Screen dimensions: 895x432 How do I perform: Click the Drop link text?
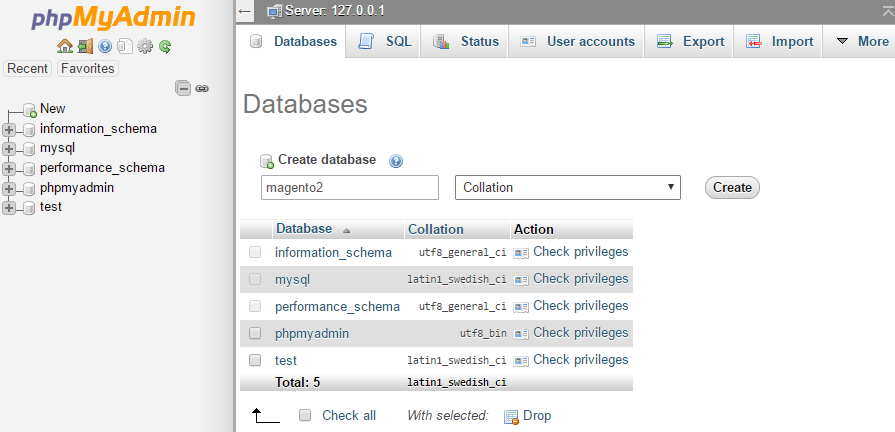(x=537, y=415)
